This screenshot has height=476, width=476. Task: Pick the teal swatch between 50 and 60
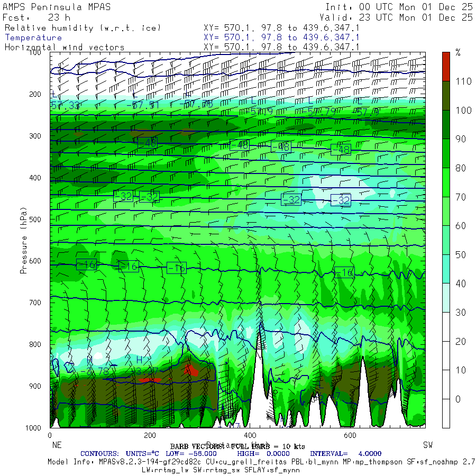click(x=446, y=240)
